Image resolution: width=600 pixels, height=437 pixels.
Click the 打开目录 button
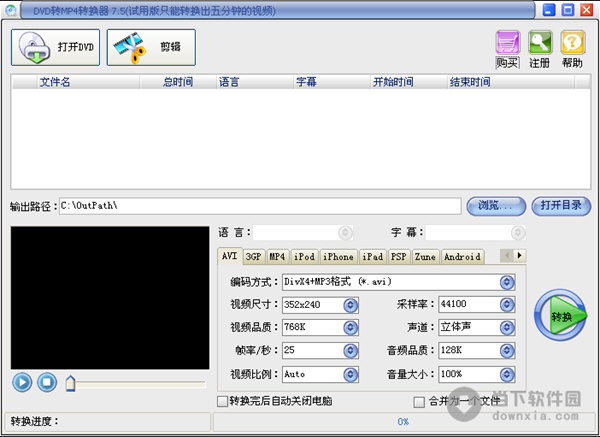(x=559, y=205)
